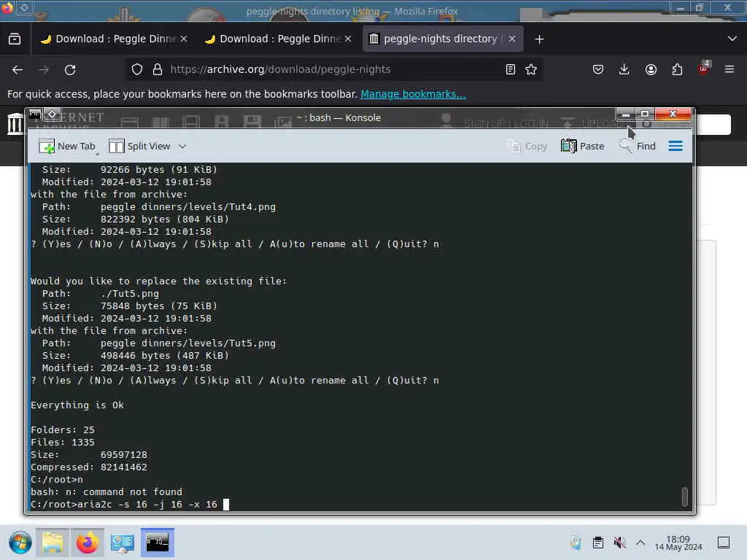The height and width of the screenshot is (560, 747).
Task: Open Firefox View from tab bar
Action: coord(15,39)
